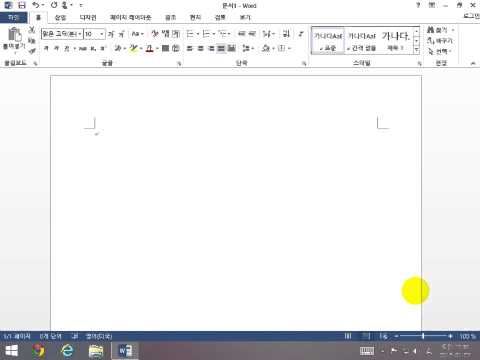This screenshot has width=480, height=360.
Task: Click paragraph shading paint bucket
Action: (266, 48)
